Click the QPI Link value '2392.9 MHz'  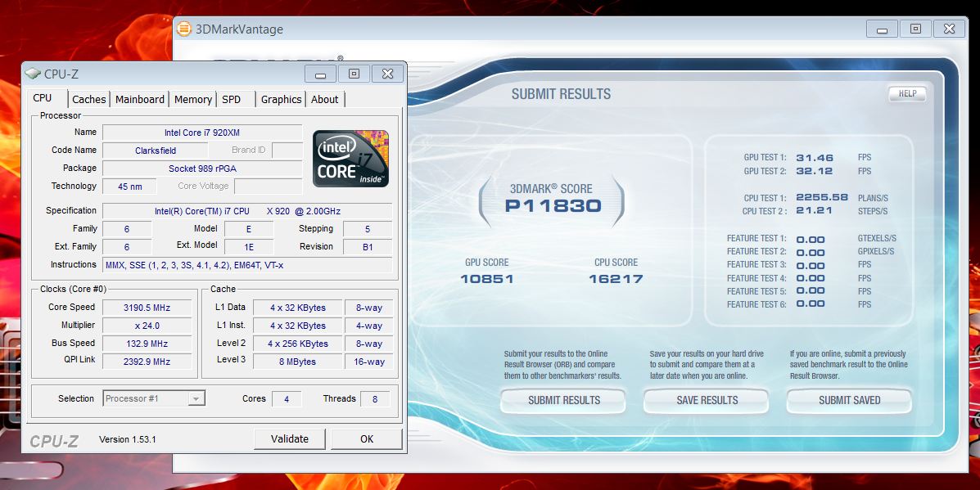tap(147, 362)
